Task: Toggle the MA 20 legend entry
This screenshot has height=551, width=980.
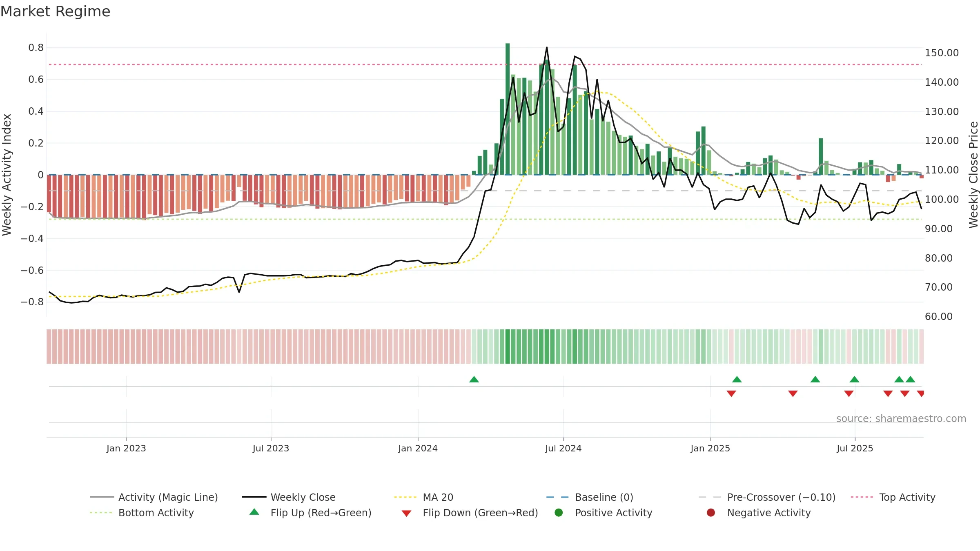Action: coord(424,497)
